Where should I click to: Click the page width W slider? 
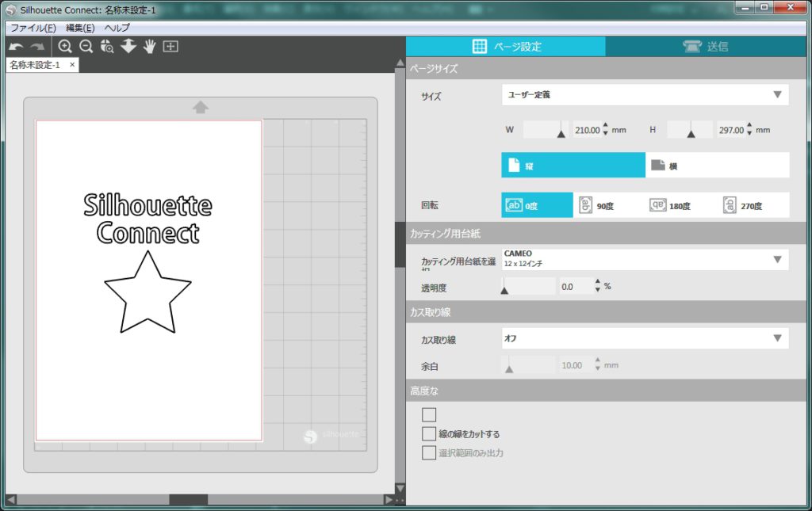point(546,130)
